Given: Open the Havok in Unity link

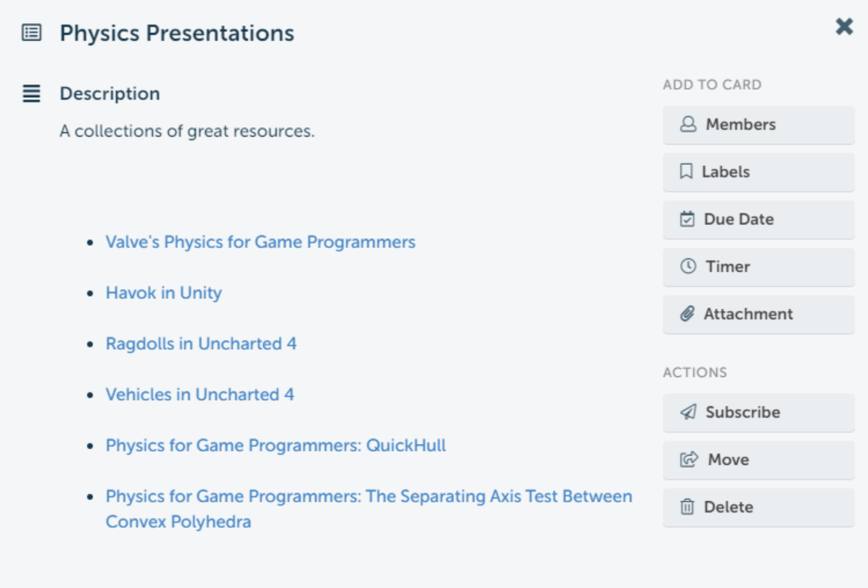Looking at the screenshot, I should coord(163,293).
